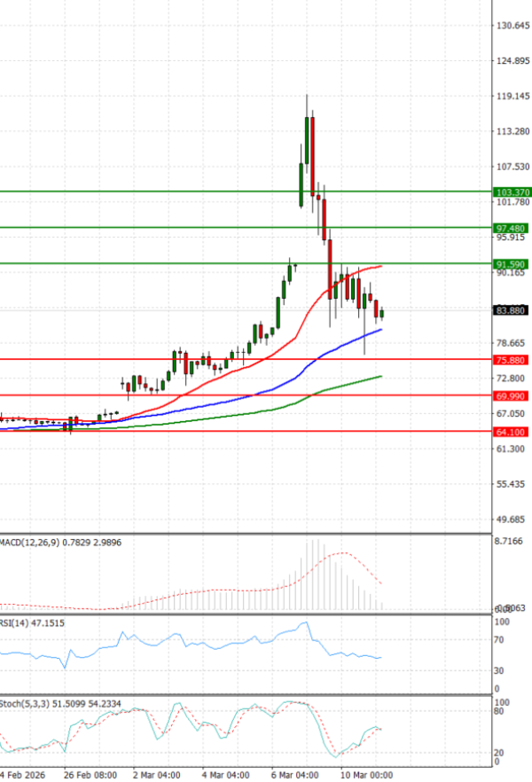Viewport: 532px width, 782px height.
Task: Click the 130.645 value on price axis
Action: 512,26
